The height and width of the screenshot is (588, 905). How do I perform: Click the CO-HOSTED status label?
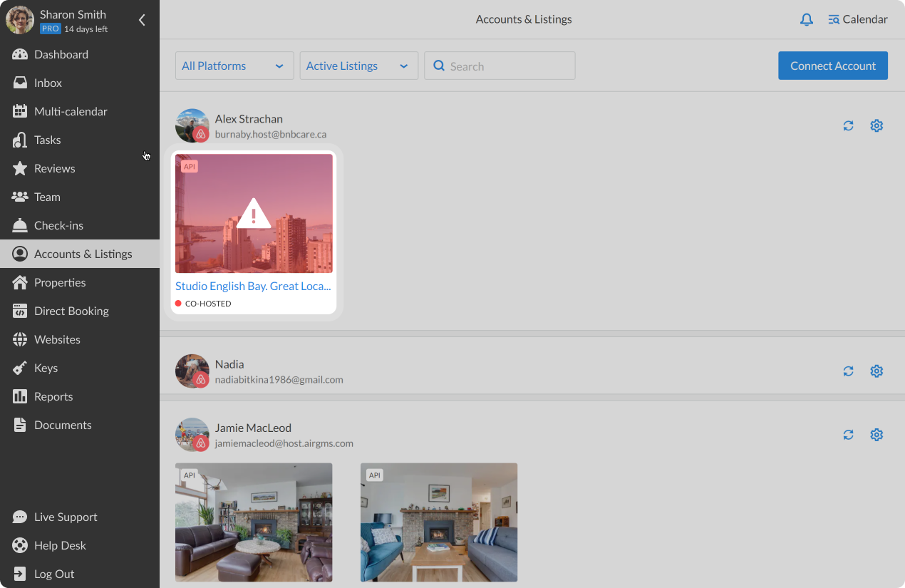208,304
